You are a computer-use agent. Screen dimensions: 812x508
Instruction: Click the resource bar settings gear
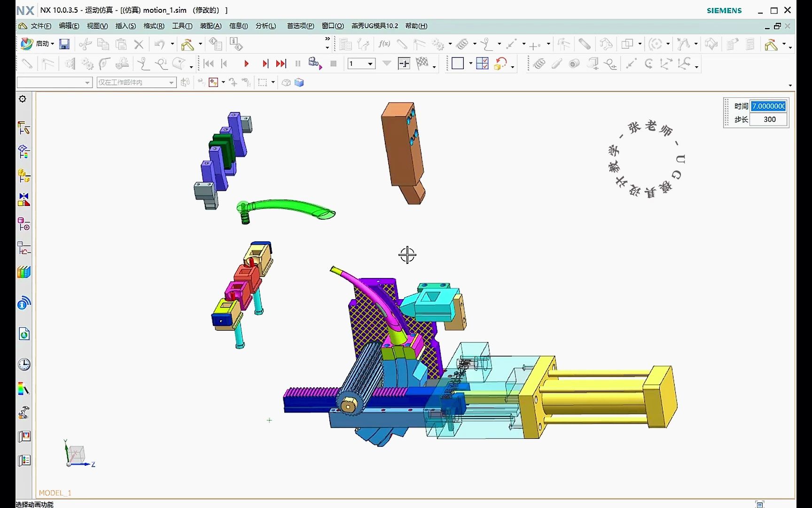click(22, 99)
